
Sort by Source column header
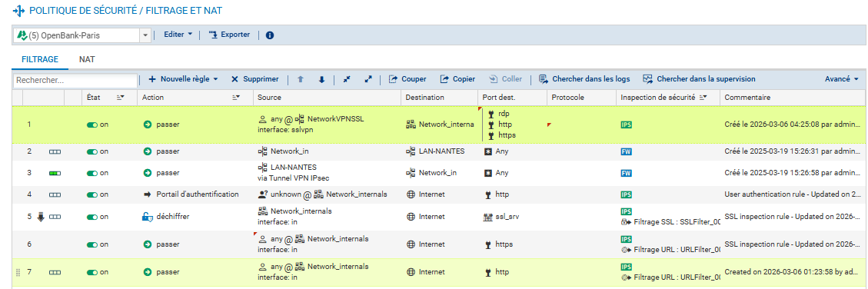[x=327, y=97]
